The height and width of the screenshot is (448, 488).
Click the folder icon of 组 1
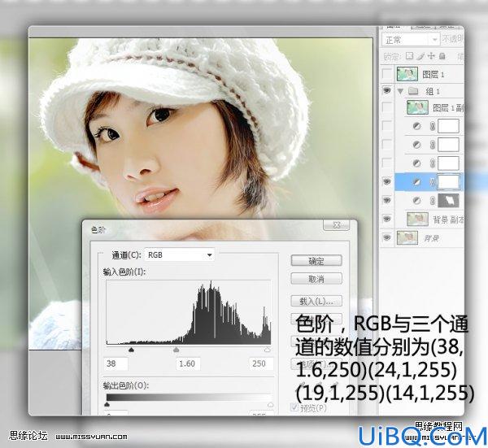413,91
